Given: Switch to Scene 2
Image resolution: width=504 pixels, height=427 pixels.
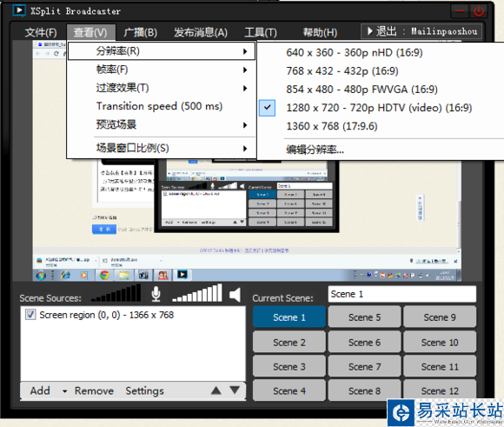Looking at the screenshot, I should click(x=289, y=342).
